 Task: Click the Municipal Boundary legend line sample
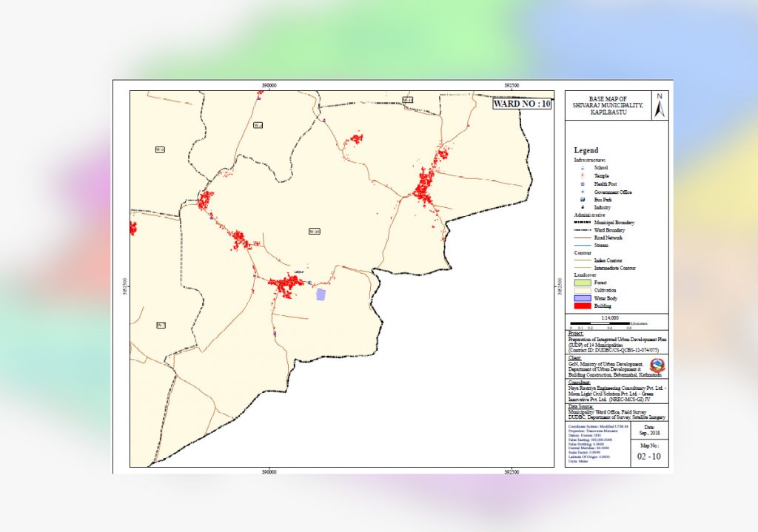582,222
